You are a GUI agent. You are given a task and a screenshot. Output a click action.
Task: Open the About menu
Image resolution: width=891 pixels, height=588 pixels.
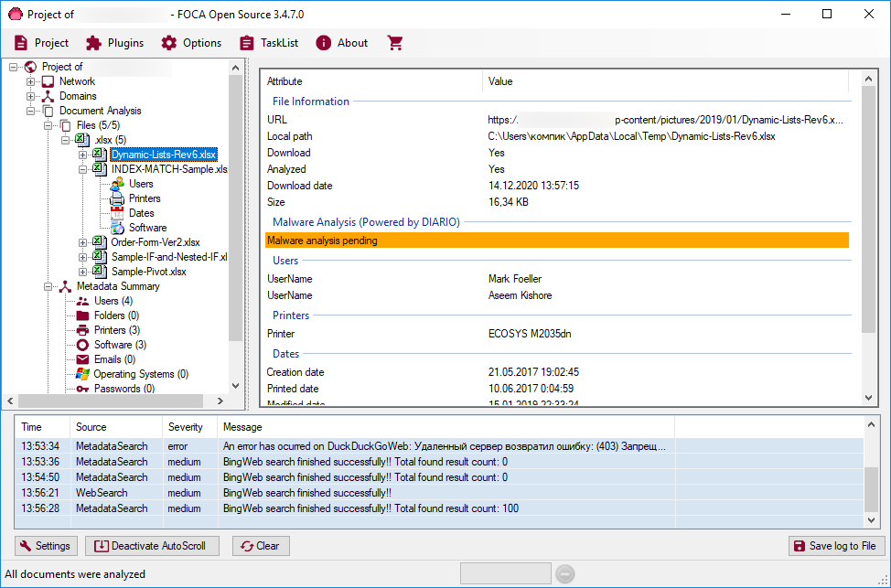(342, 43)
